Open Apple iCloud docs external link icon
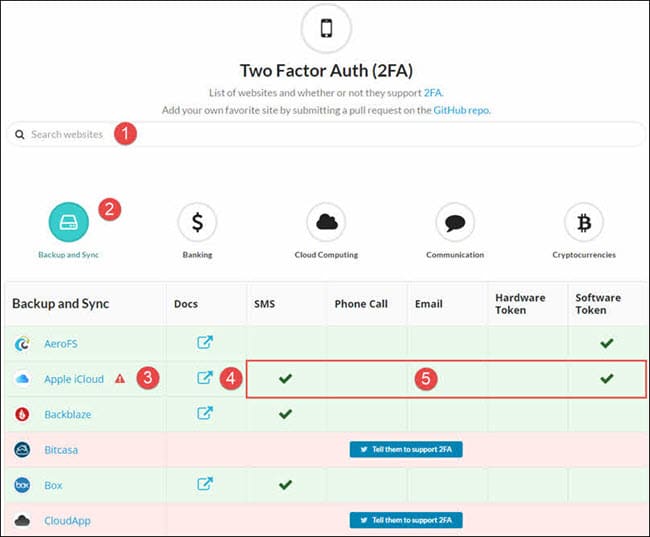650x537 pixels. [x=205, y=377]
